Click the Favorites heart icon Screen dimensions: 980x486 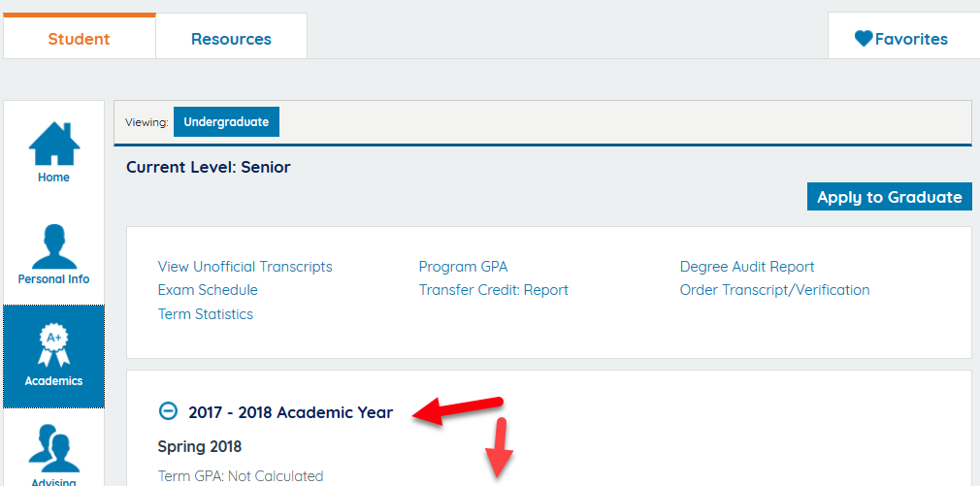864,39
